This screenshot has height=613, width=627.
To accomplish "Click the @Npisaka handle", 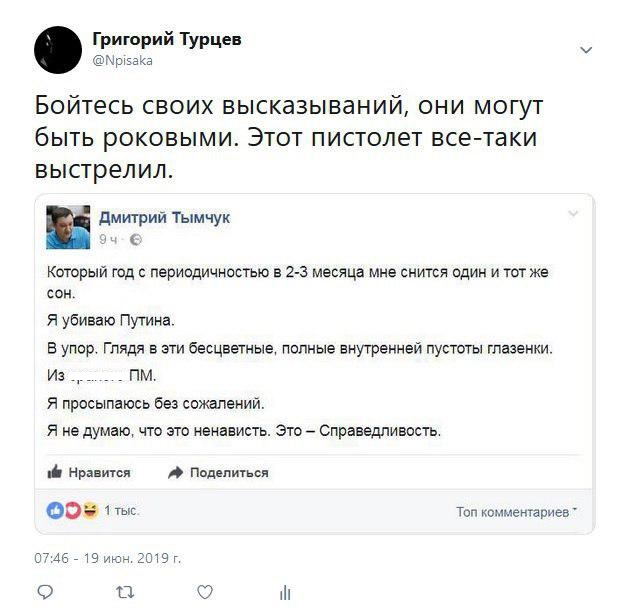I will [x=122, y=60].
